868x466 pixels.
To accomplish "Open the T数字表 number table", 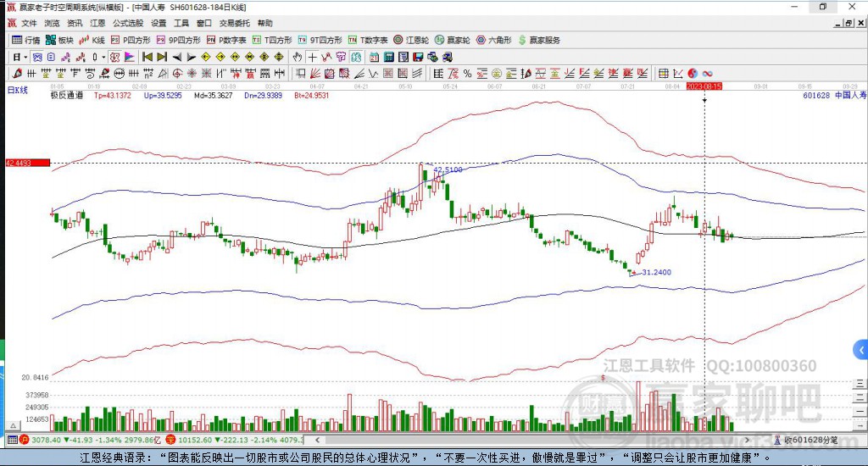I will coord(368,40).
